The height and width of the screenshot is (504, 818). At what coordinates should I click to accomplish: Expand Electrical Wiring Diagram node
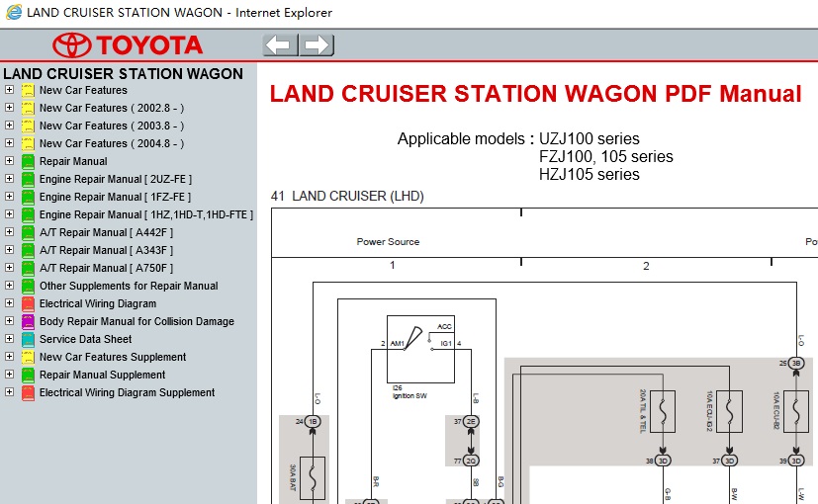pyautogui.click(x=9, y=302)
